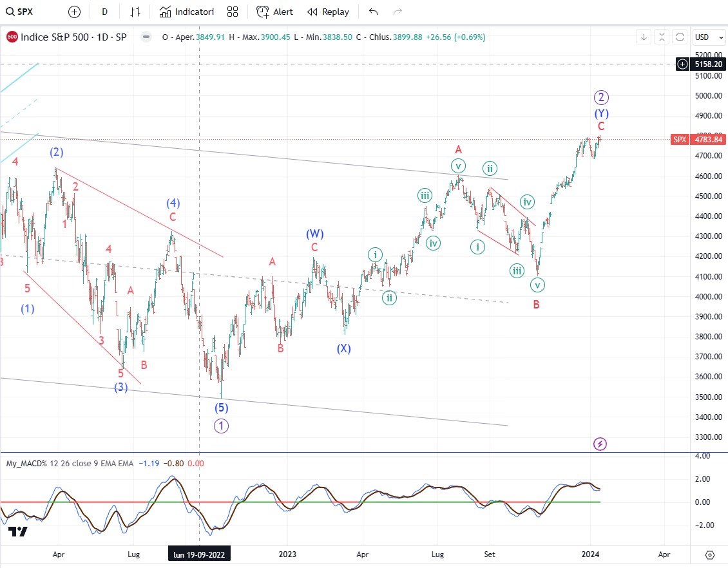This screenshot has height=568, width=728.
Task: Maximize the chart pane with the square icon
Action: click(680, 37)
